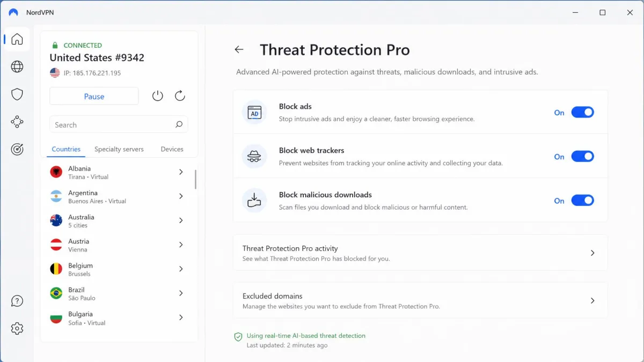The image size is (644, 362).
Task: Click the green lock beside CONNECTED
Action: [54, 45]
